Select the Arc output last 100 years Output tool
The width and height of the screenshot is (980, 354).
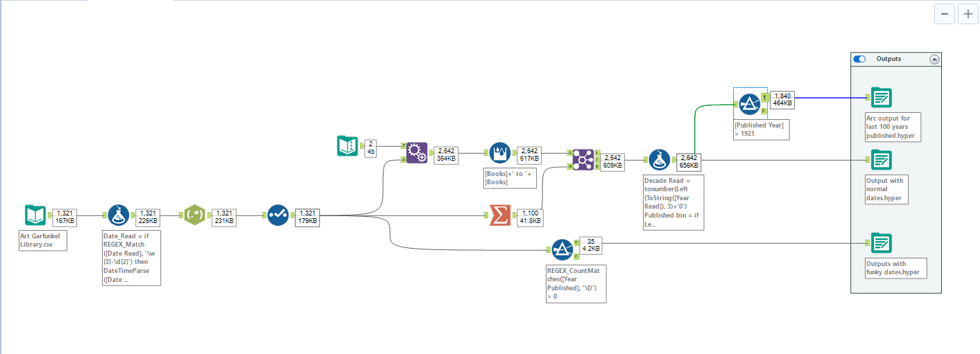pyautogui.click(x=882, y=98)
